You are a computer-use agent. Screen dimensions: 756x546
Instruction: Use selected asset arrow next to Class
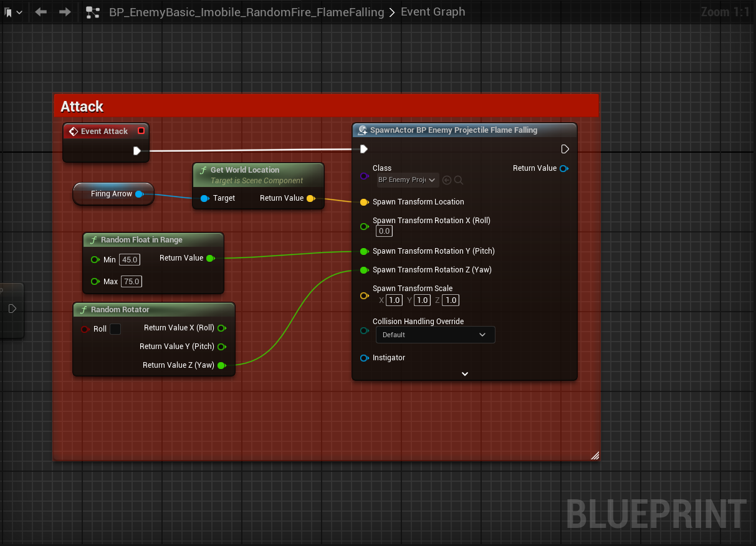[447, 180]
